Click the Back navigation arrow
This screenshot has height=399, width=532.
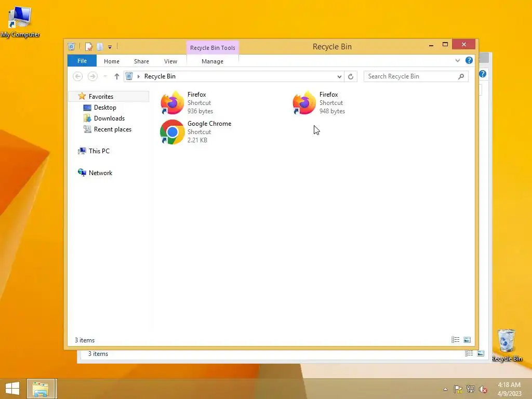(x=78, y=76)
